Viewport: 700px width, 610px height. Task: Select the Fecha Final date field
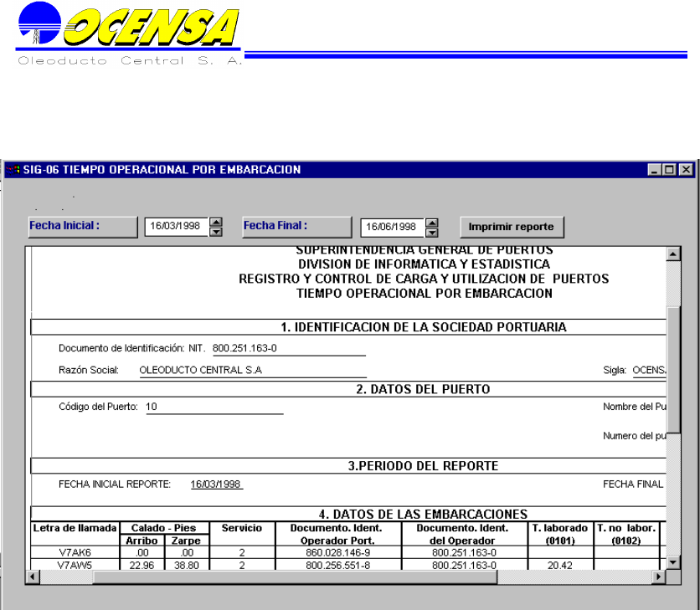click(x=393, y=227)
